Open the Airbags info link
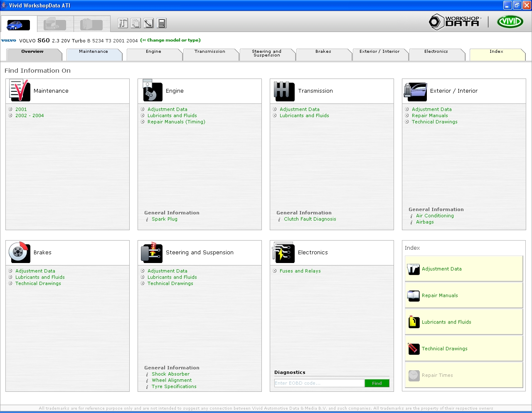 coord(425,222)
